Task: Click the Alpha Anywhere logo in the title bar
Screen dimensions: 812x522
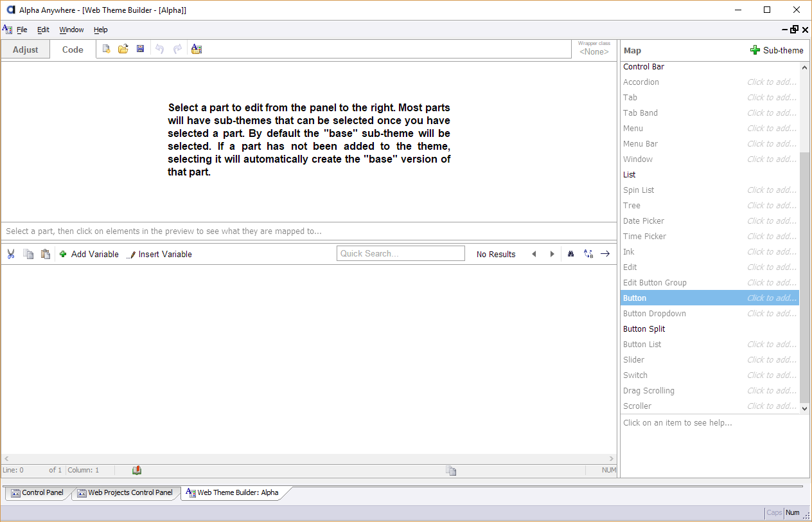Action: pyautogui.click(x=10, y=10)
